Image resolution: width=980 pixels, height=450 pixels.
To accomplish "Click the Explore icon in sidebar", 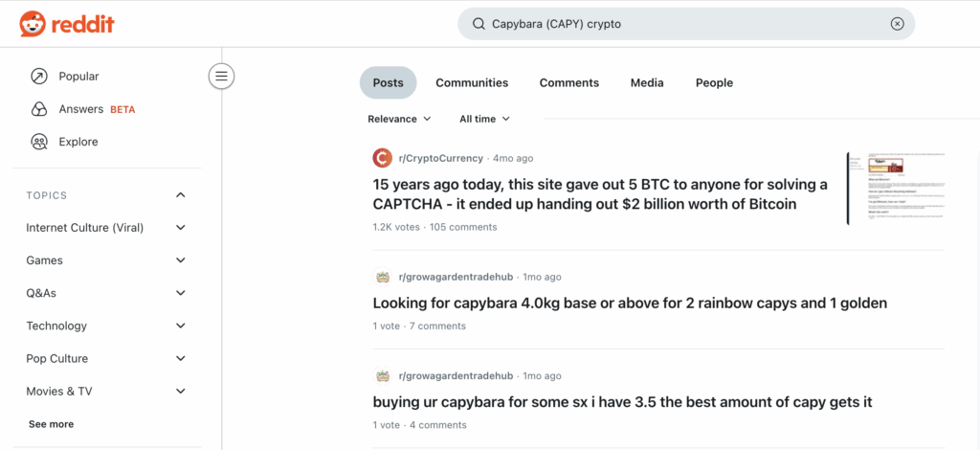I will (39, 142).
